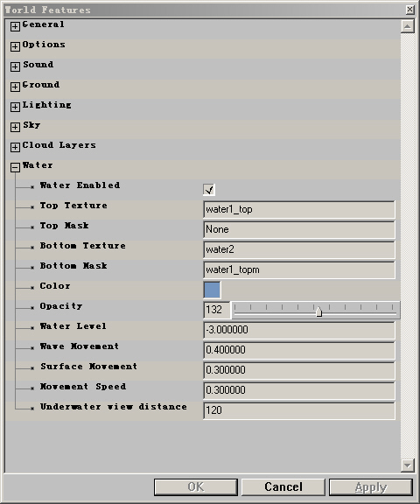Click the scrollbar up arrow
This screenshot has width=420, height=504.
click(407, 26)
